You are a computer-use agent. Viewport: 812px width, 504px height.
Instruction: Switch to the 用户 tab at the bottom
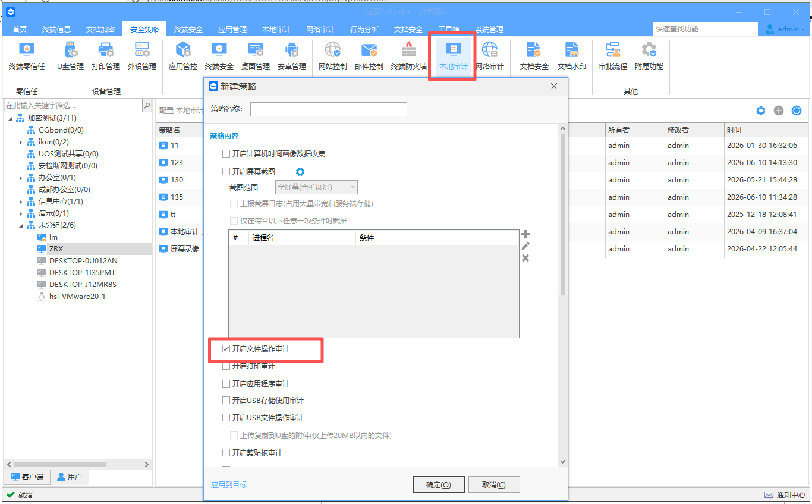click(x=70, y=477)
